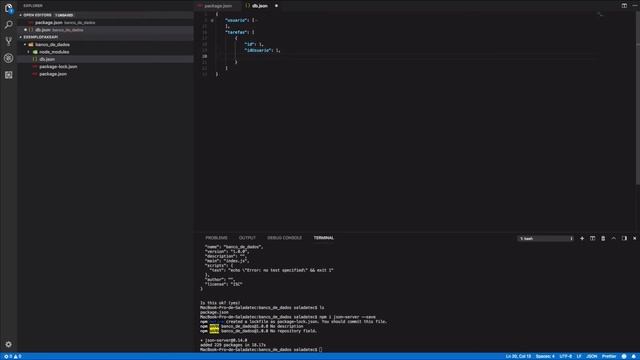Unfold the collapsed "usuario" array arrow
The width and height of the screenshot is (640, 360).
click(212, 20)
